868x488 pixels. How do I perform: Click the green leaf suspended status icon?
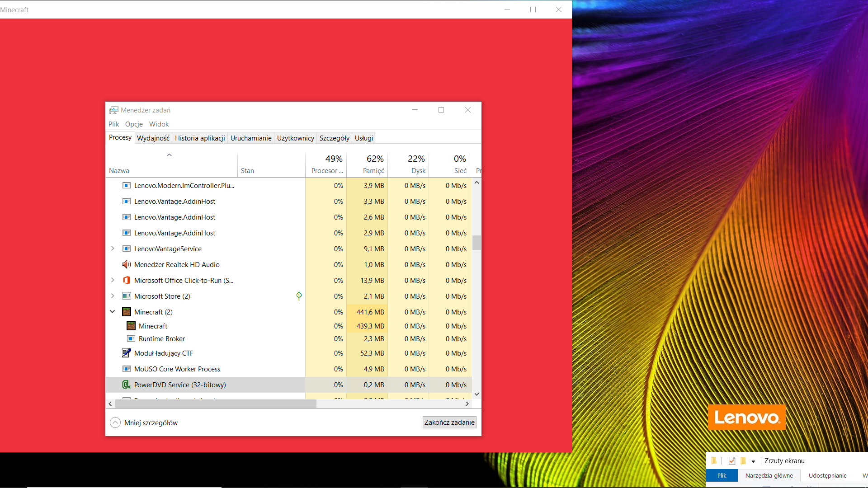tap(299, 296)
